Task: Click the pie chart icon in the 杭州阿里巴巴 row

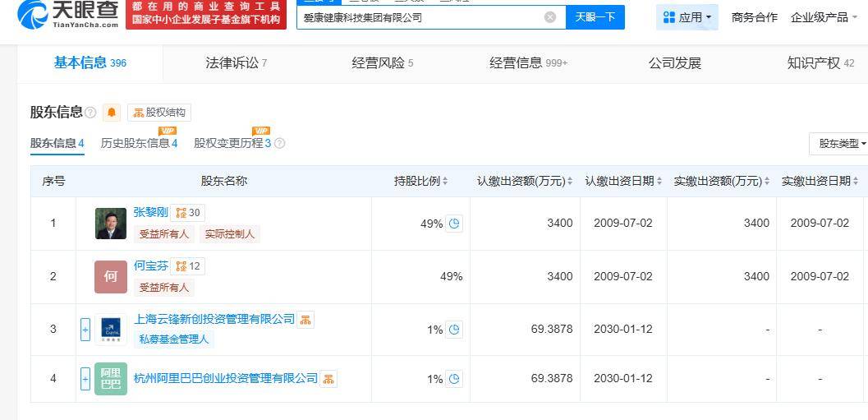Action: 454,379
